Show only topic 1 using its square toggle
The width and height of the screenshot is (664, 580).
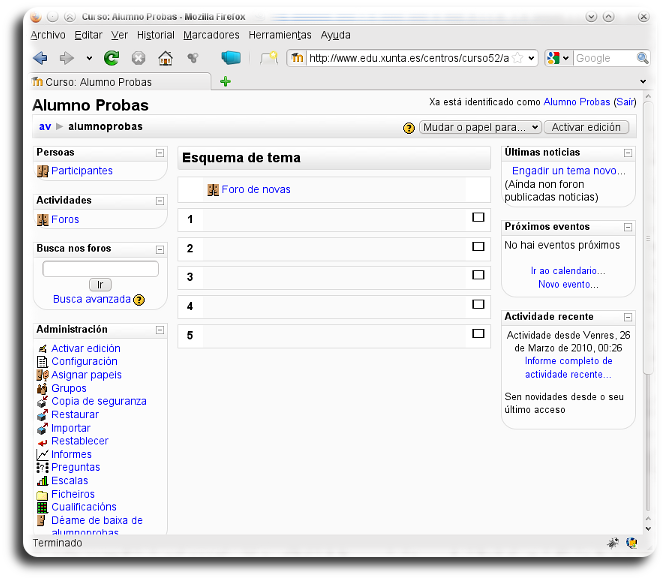pos(478,217)
